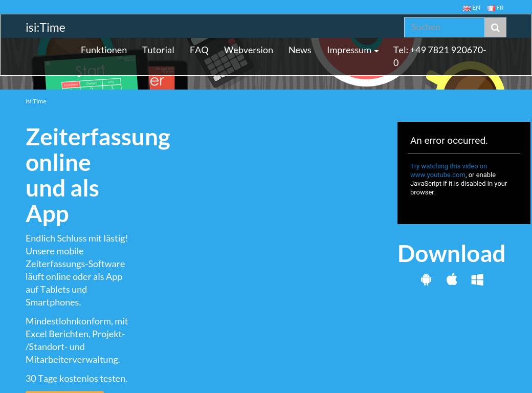Open the Funktionen menu item
Screen dimensions: 532x393
pyautogui.click(x=104, y=50)
